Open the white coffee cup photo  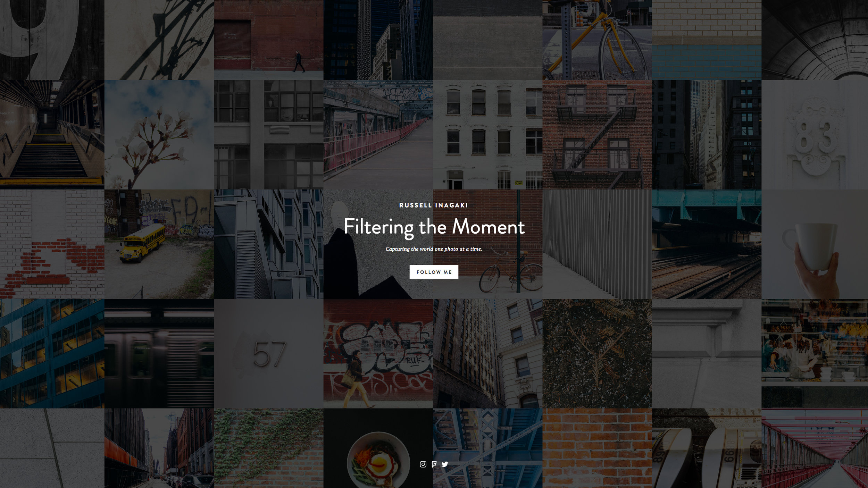pos(815,244)
